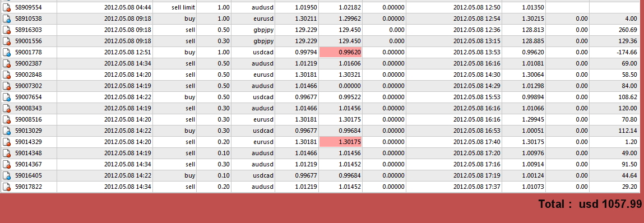Click the order icon beside ticket 58910538
Viewport: 644px width, 223px height.
[x=7, y=19]
